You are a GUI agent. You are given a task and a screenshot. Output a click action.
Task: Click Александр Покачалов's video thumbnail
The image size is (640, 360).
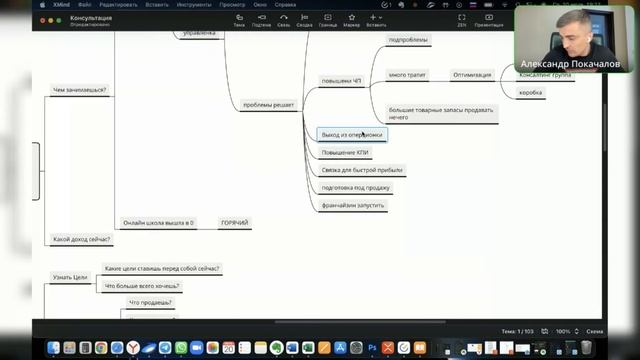tap(574, 40)
